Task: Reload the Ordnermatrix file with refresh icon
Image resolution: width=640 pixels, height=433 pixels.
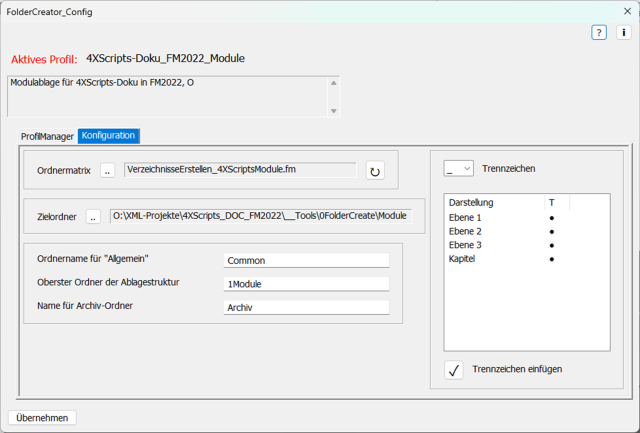Action: [375, 171]
